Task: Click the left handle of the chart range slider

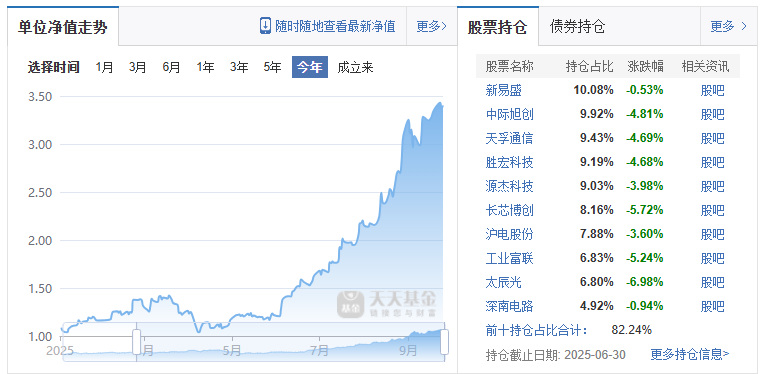Action: (137, 341)
